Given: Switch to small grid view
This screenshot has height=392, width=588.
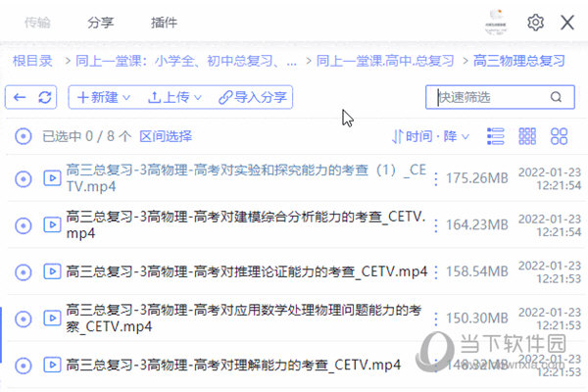Looking at the screenshot, I should [x=527, y=136].
